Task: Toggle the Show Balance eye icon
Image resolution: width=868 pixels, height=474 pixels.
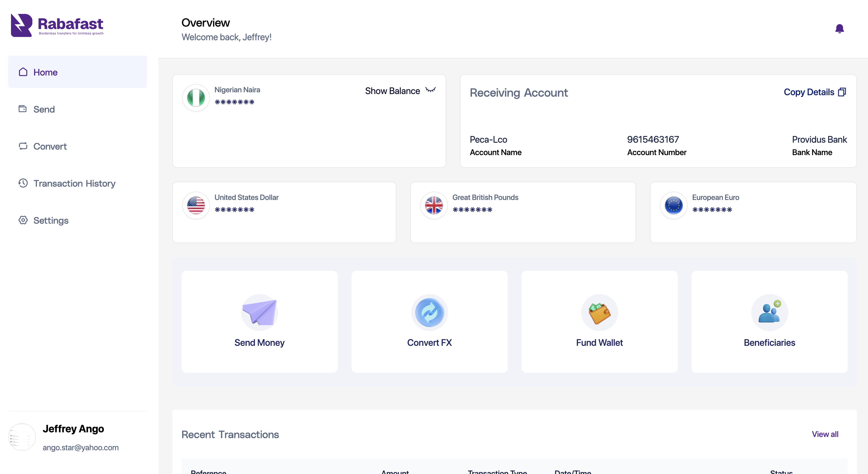Action: [x=430, y=90]
